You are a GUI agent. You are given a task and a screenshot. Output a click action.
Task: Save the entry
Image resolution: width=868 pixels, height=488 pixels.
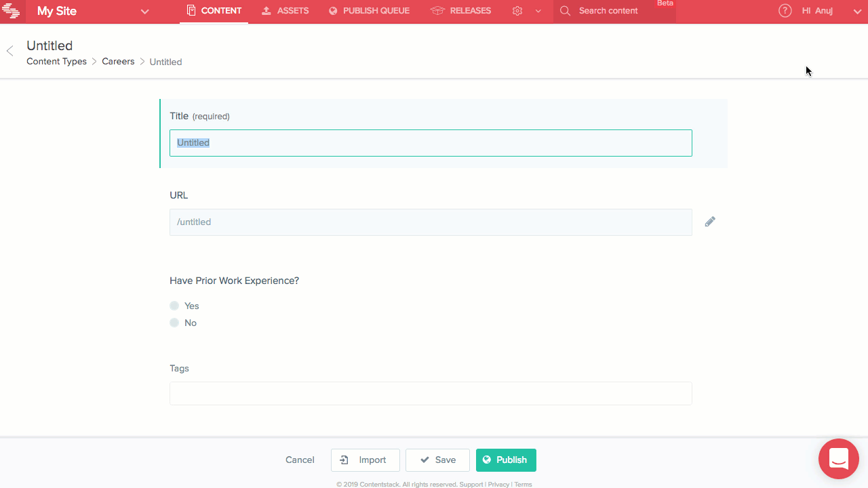pos(437,460)
